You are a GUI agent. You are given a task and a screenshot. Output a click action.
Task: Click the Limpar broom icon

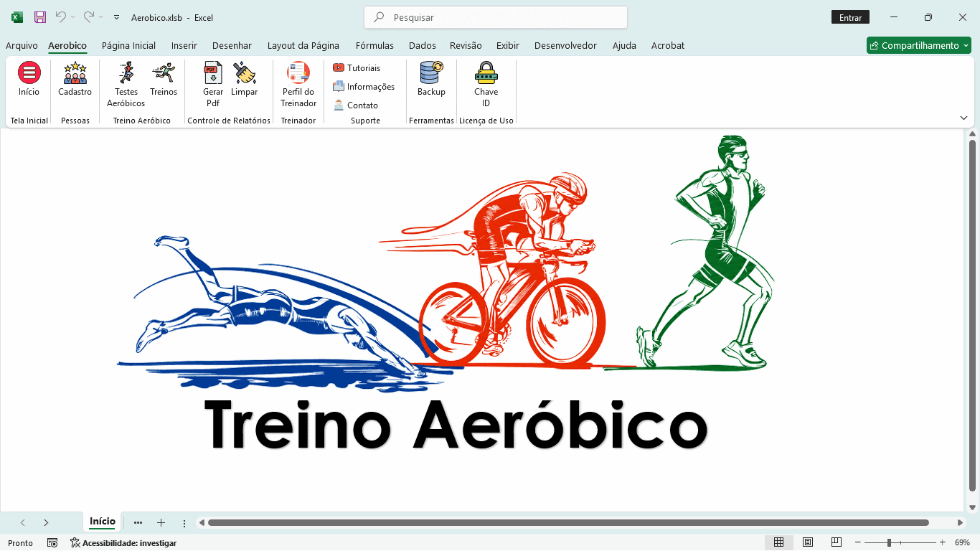click(245, 73)
